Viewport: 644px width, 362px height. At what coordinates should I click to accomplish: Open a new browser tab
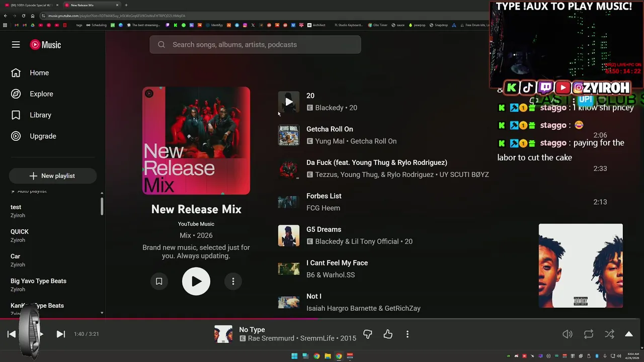[126, 5]
